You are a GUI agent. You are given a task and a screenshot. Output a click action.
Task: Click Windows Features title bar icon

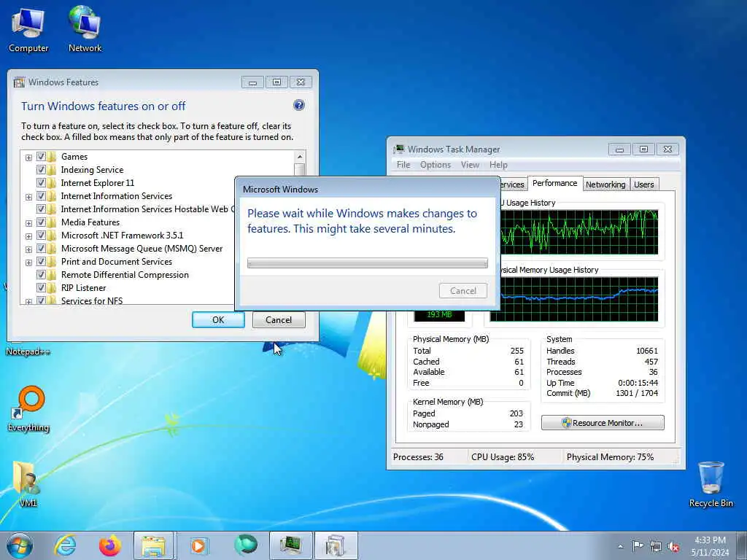(x=19, y=82)
